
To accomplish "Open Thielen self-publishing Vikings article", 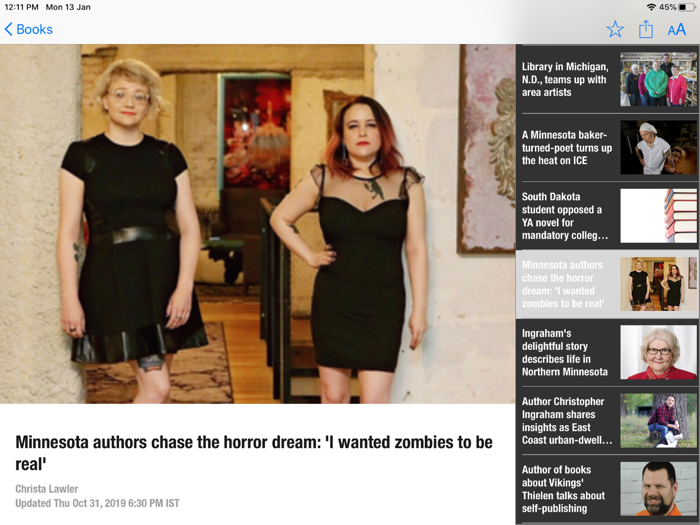I will (607, 489).
